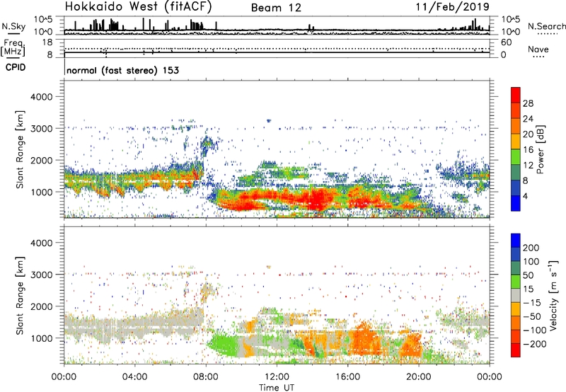The height and width of the screenshot is (392, 566).
Task: Click the -100 label on Velocity colorbar
Action: pos(534,330)
